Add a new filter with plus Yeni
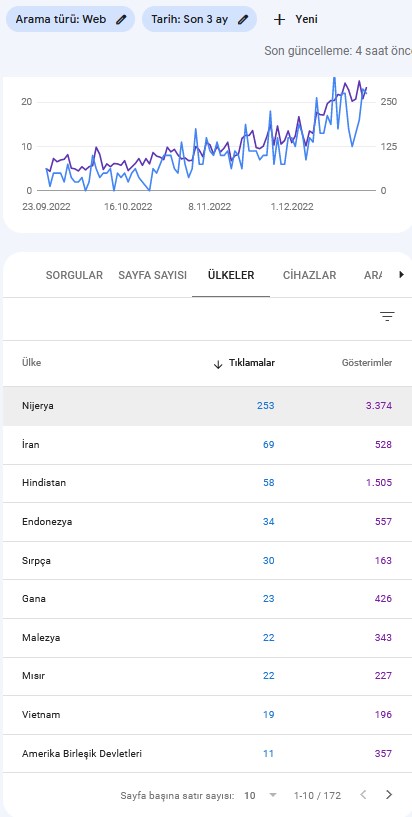 pyautogui.click(x=295, y=20)
